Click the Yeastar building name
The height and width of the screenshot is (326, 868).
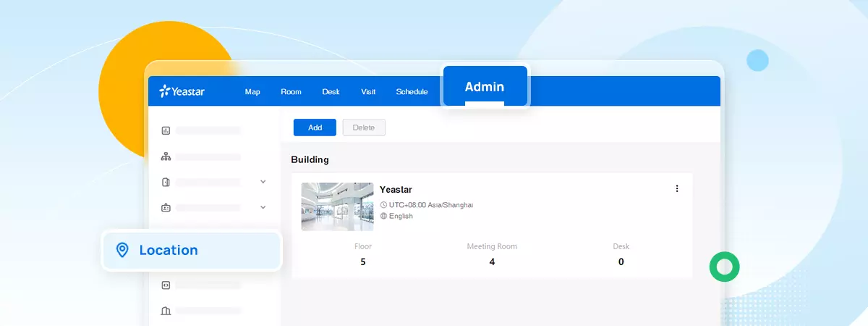pyautogui.click(x=396, y=190)
